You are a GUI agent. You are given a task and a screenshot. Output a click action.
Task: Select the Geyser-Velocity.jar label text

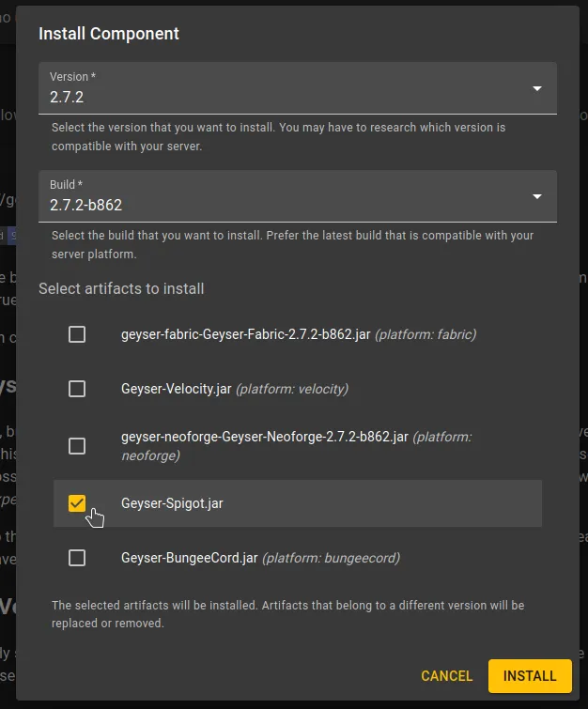point(176,389)
